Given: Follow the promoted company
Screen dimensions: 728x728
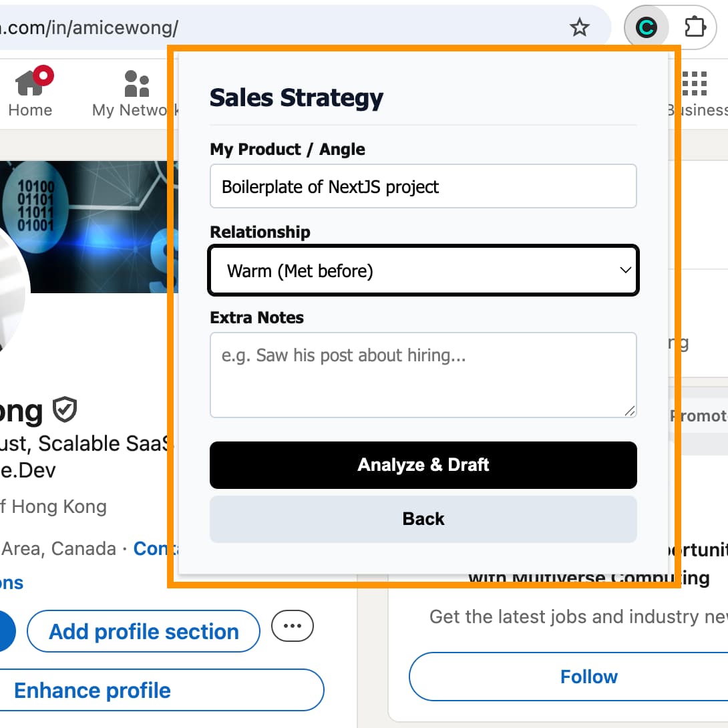Looking at the screenshot, I should [x=588, y=677].
